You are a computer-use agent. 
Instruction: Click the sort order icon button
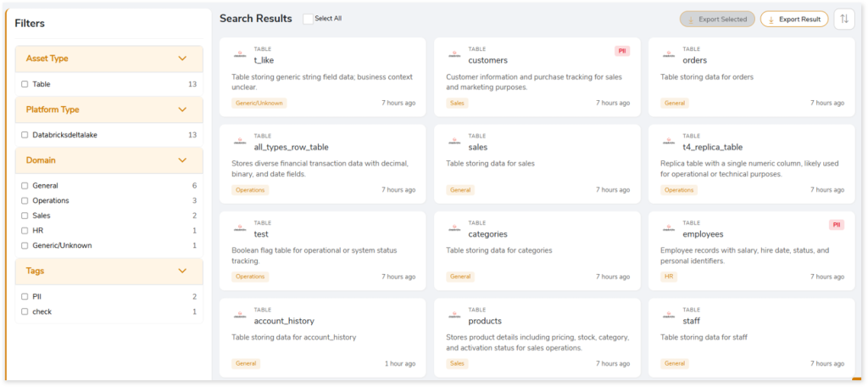pyautogui.click(x=844, y=19)
